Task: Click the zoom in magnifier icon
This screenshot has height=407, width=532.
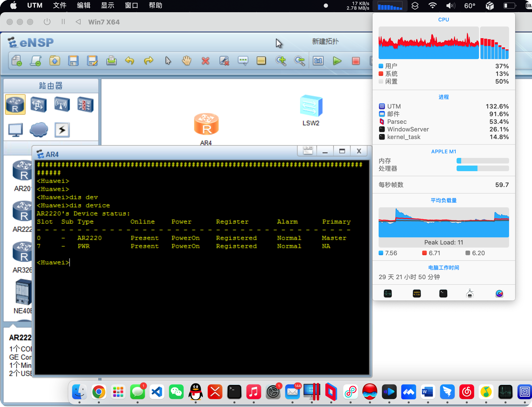Action: 281,61
